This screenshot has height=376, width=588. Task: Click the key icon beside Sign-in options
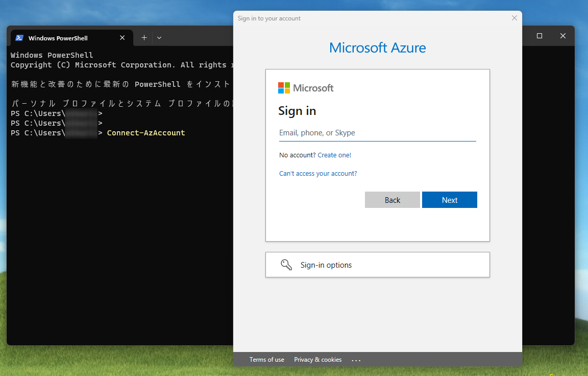[286, 265]
